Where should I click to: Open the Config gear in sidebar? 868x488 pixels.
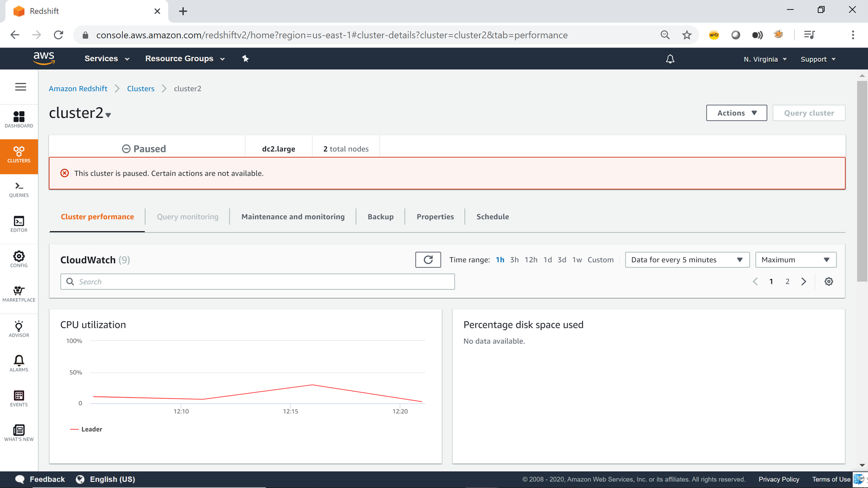click(19, 259)
